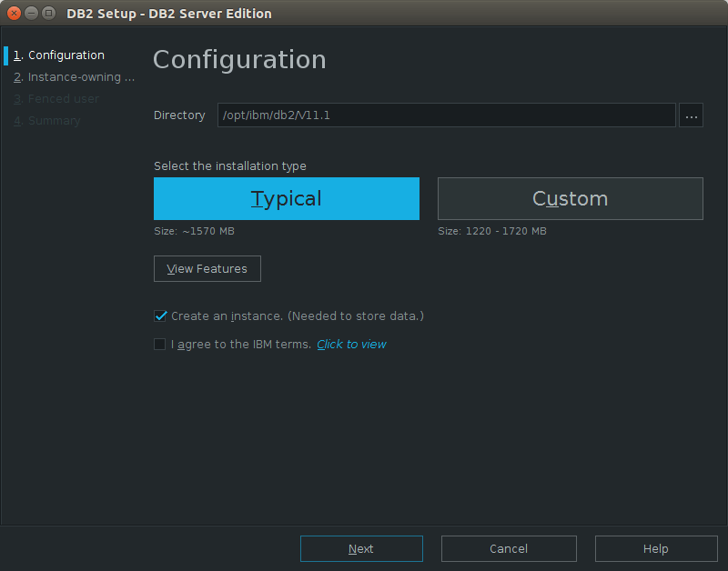Proceed with the Next button
This screenshot has height=571, width=728.
click(361, 549)
